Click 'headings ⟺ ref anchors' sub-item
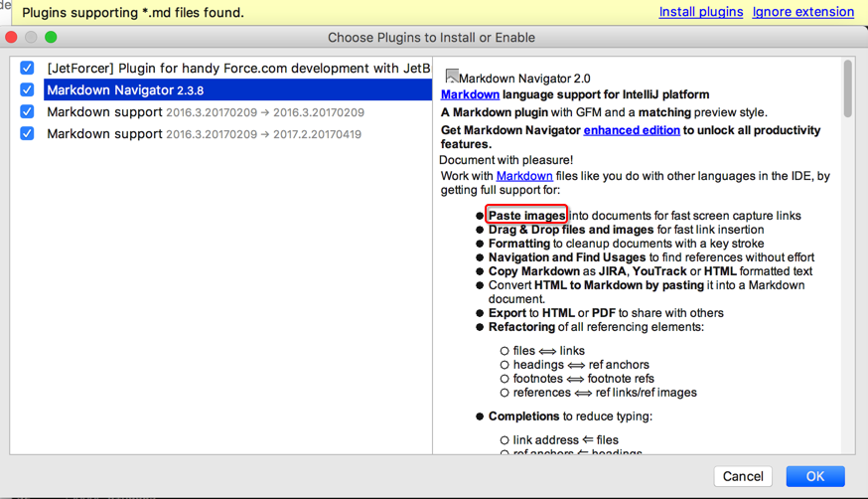 581,365
